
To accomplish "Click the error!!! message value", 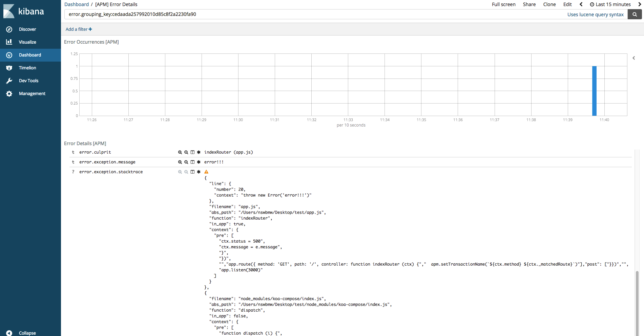I will 214,162.
